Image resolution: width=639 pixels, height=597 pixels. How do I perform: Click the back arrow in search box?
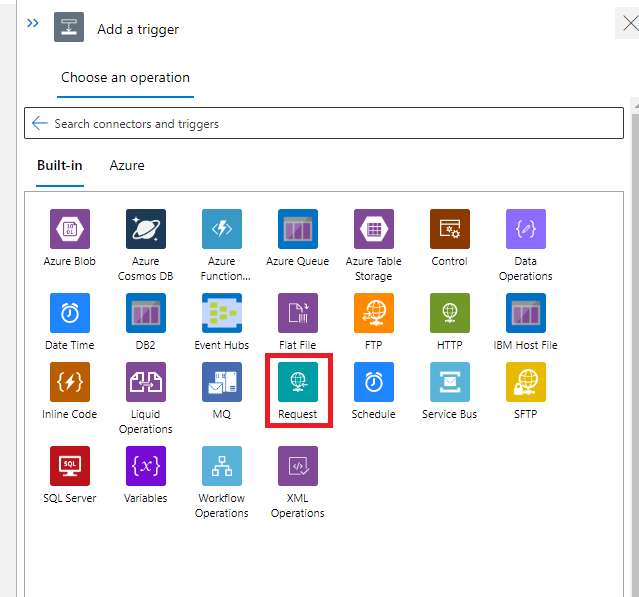(x=40, y=123)
